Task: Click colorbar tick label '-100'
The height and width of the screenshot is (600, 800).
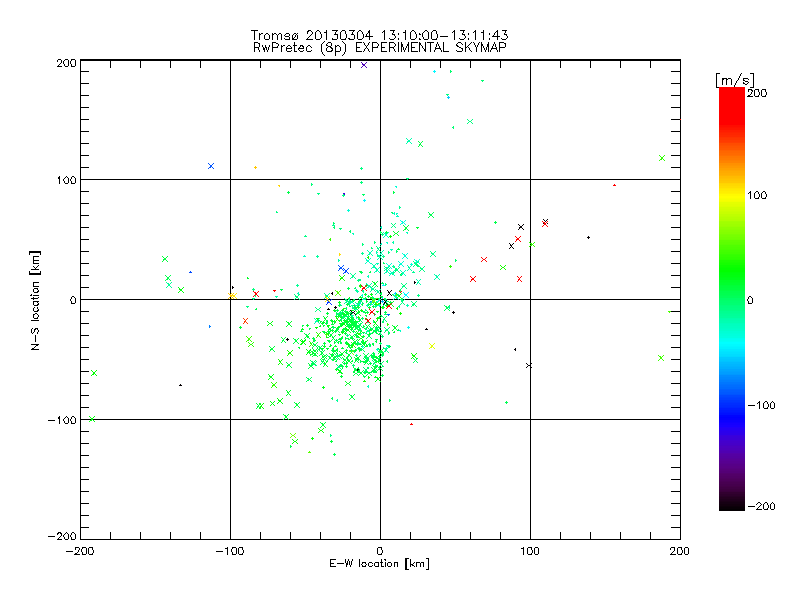Action: pyautogui.click(x=761, y=406)
